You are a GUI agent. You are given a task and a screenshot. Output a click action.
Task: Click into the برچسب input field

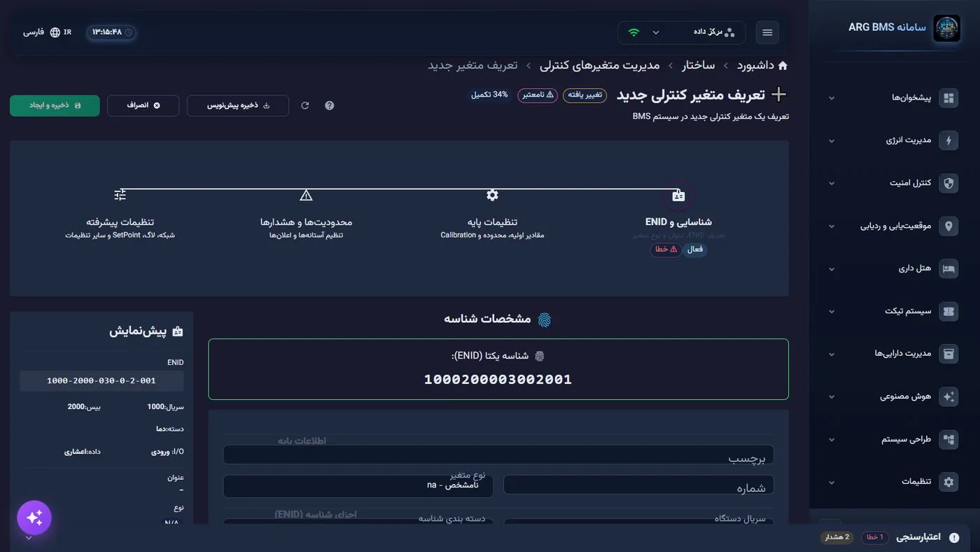point(498,456)
